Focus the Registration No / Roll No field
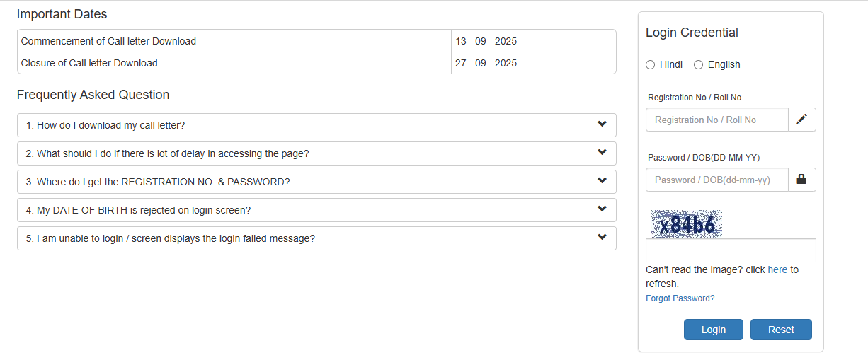 [x=716, y=120]
